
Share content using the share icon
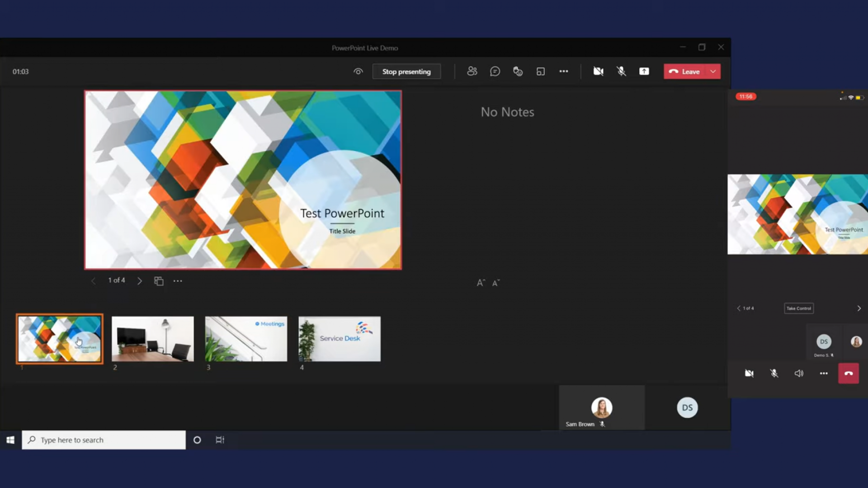(x=644, y=71)
